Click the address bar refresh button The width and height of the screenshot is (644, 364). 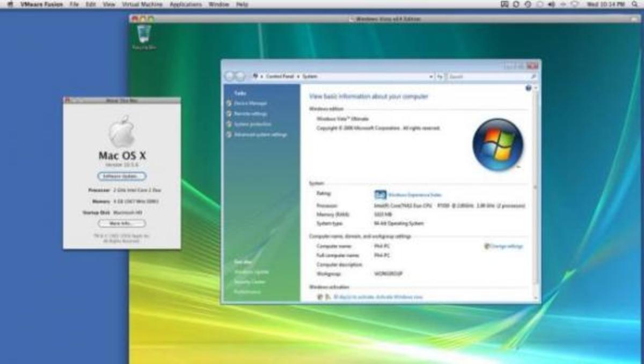(x=440, y=77)
